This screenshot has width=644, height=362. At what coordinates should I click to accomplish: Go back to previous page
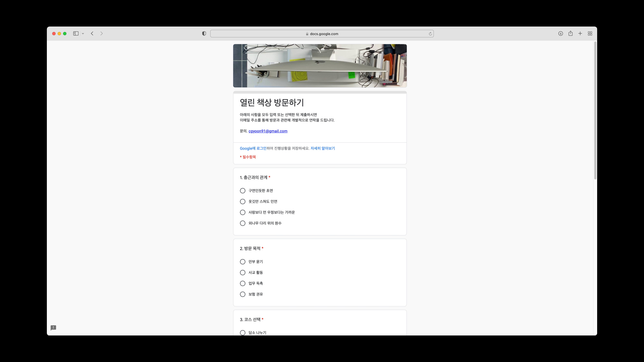92,33
